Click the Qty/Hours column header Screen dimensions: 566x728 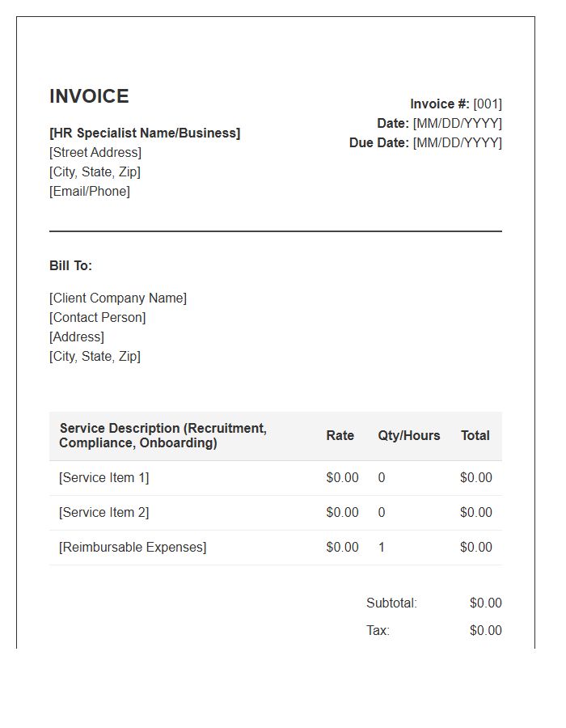point(408,435)
